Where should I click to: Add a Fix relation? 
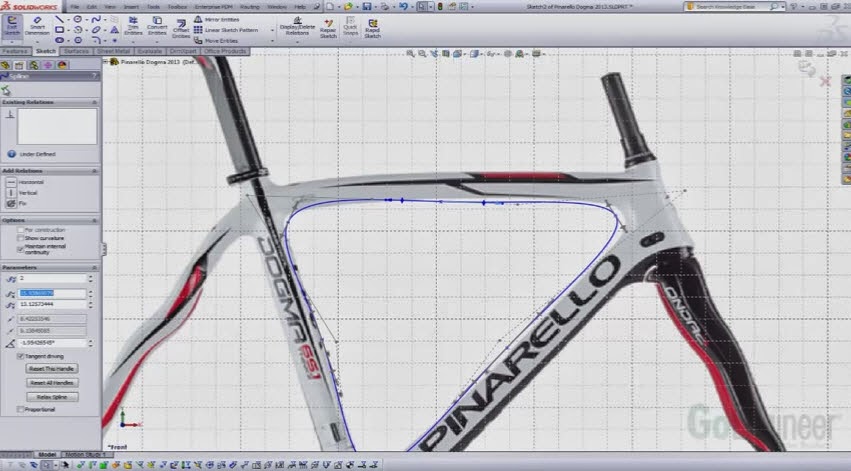click(16, 203)
